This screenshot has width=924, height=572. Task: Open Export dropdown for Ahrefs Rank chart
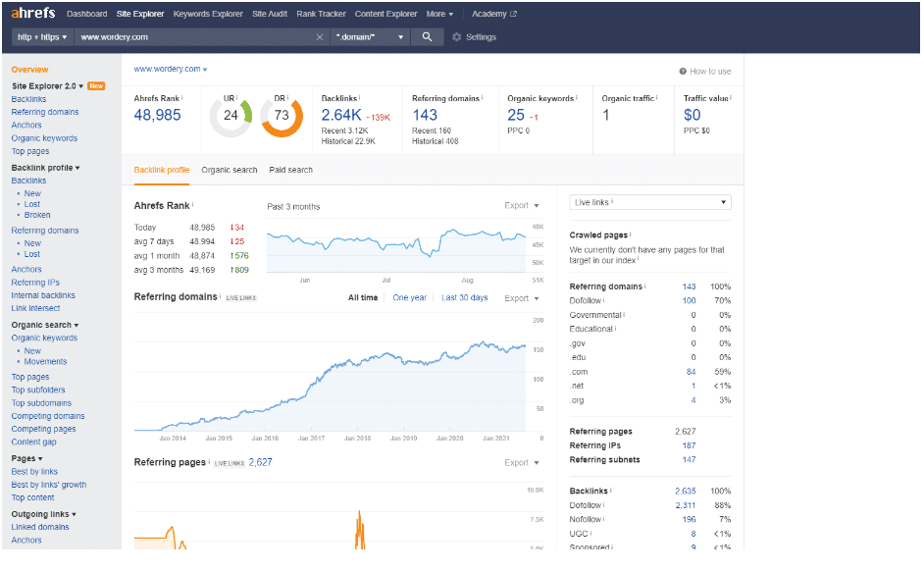(x=522, y=206)
